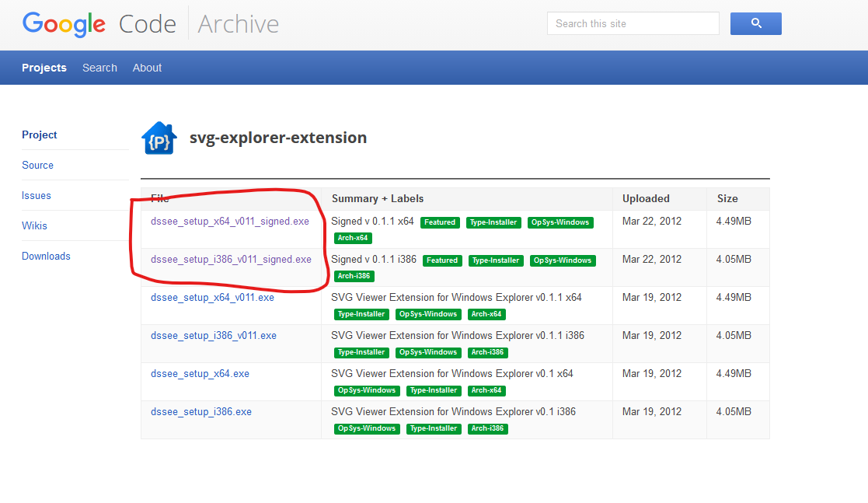Screen dimensions: 868x503
Task: Open the Search nav item
Action: click(x=99, y=68)
